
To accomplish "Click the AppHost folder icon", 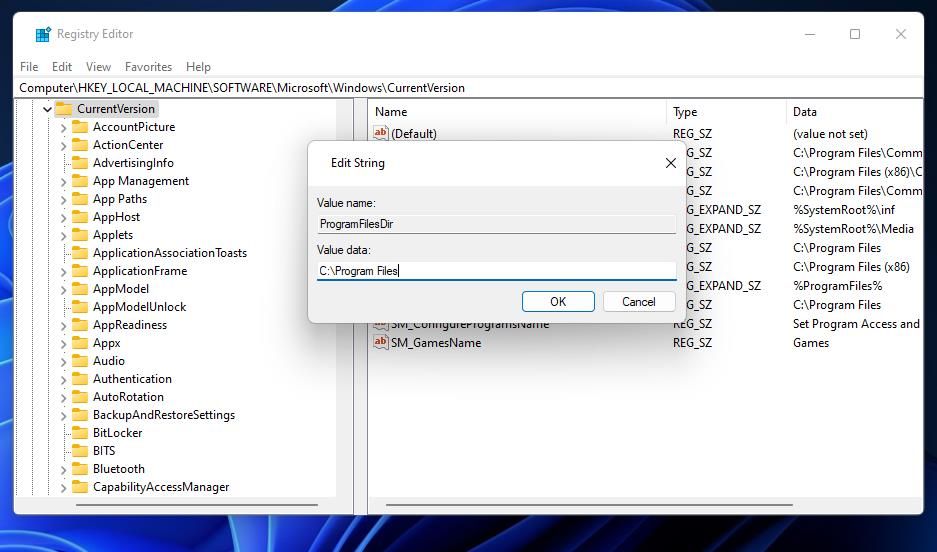I will (x=80, y=217).
